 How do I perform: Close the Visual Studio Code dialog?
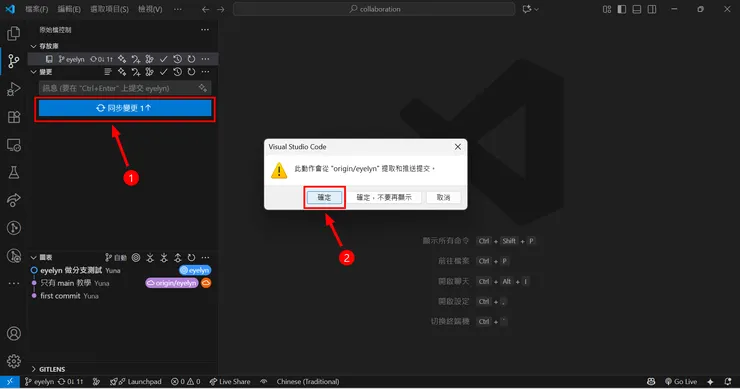457,147
